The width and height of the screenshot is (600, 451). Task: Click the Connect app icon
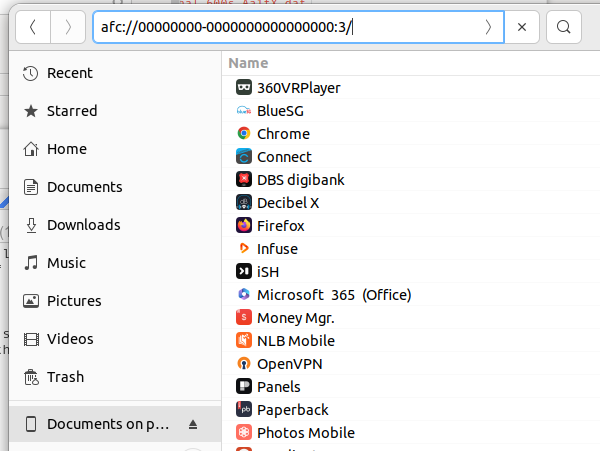click(244, 156)
